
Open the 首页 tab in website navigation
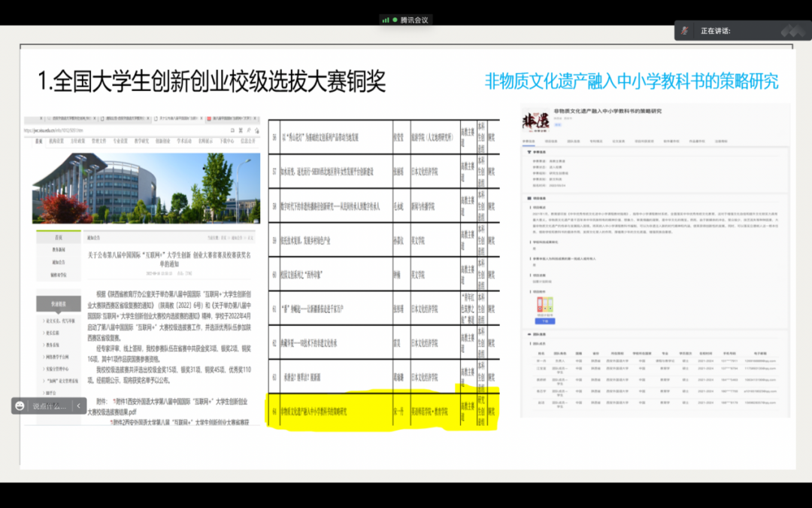pos(38,141)
